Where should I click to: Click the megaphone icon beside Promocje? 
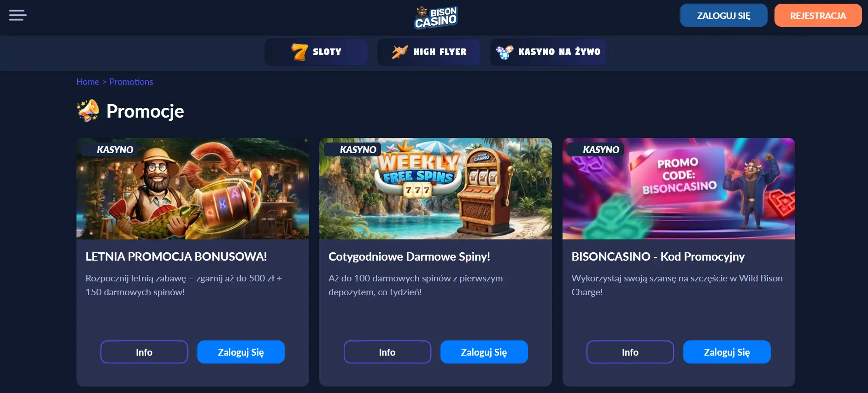pyautogui.click(x=88, y=111)
